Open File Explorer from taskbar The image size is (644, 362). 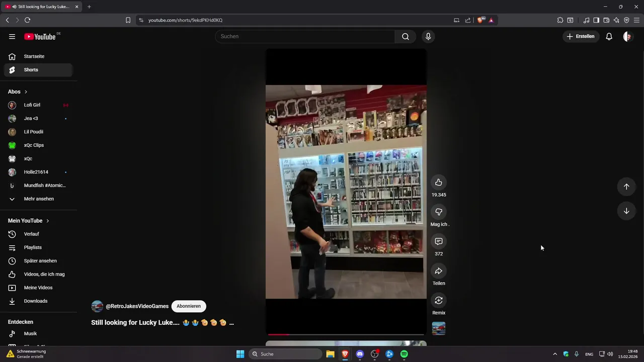[330, 354]
